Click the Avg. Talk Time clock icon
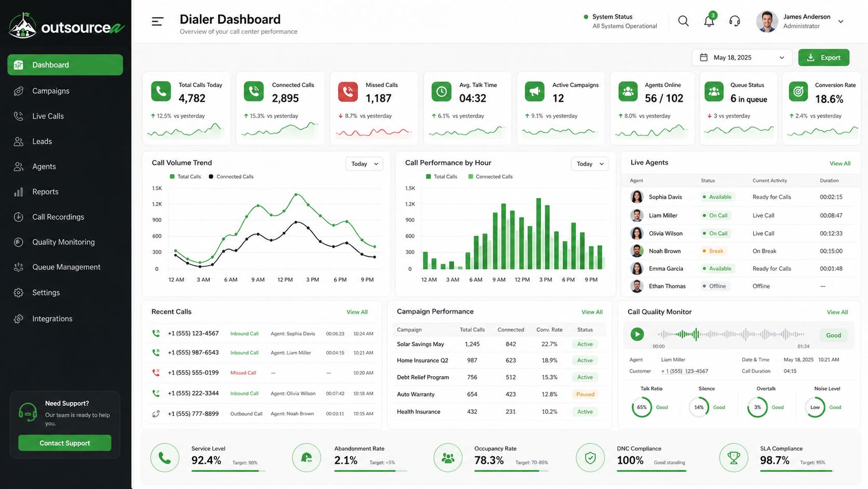 coord(441,91)
